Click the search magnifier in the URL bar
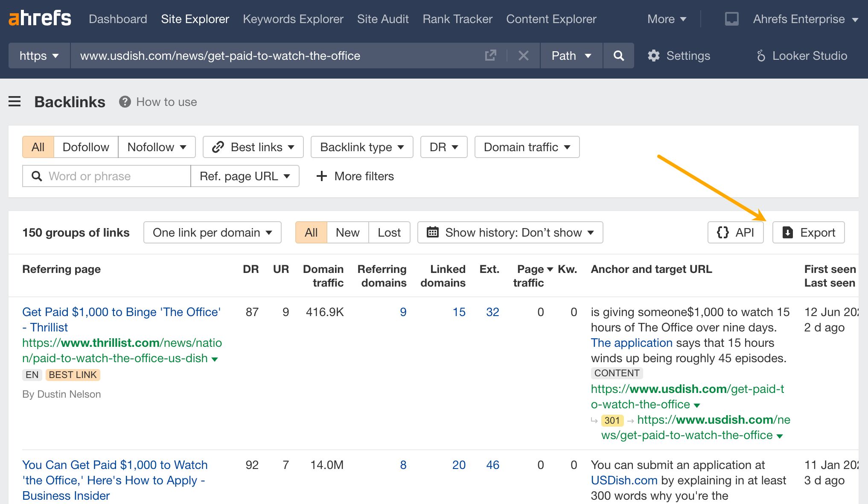The width and height of the screenshot is (868, 504). click(618, 56)
